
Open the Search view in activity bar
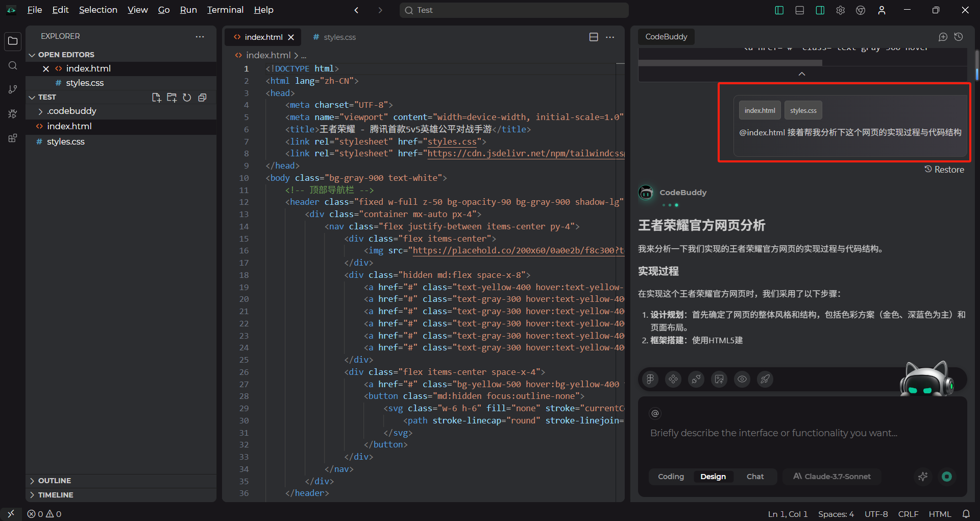[13, 65]
